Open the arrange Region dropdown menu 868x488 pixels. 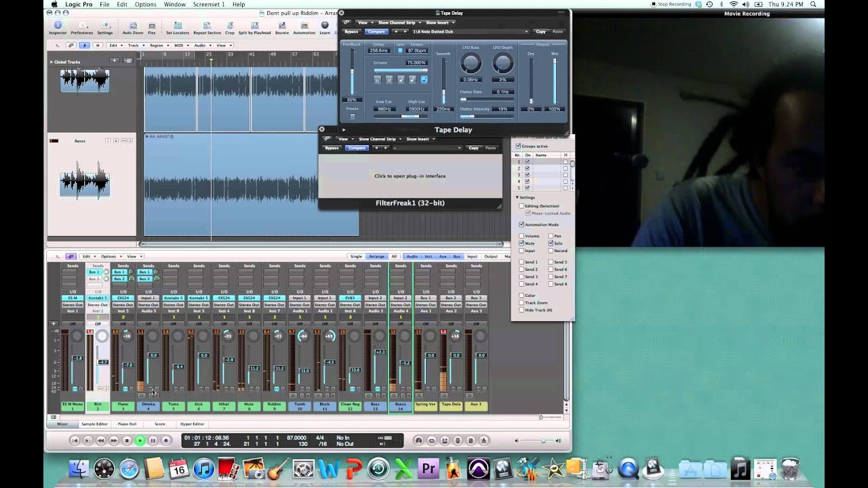click(158, 45)
